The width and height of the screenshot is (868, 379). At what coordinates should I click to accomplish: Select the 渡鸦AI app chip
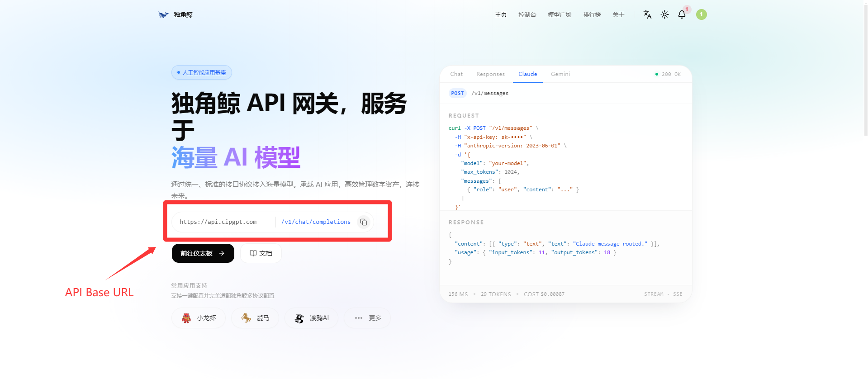(311, 318)
